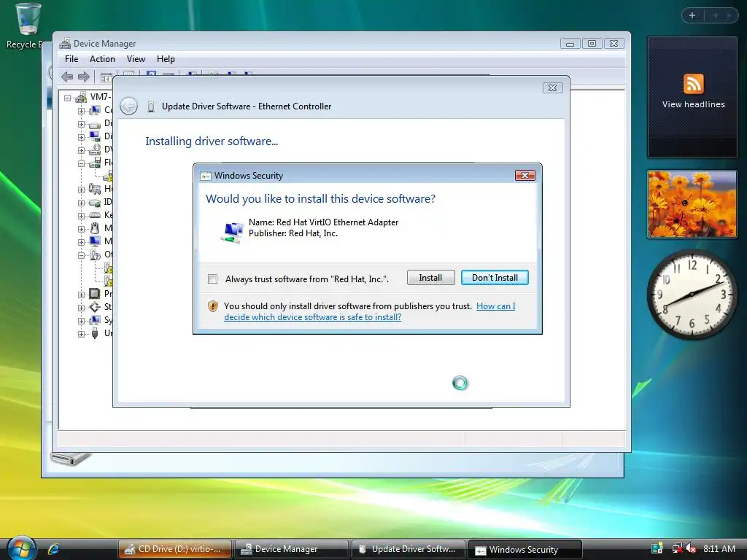Click the flower slideshow gadget
Image resolution: width=747 pixels, height=560 pixels.
click(x=692, y=204)
